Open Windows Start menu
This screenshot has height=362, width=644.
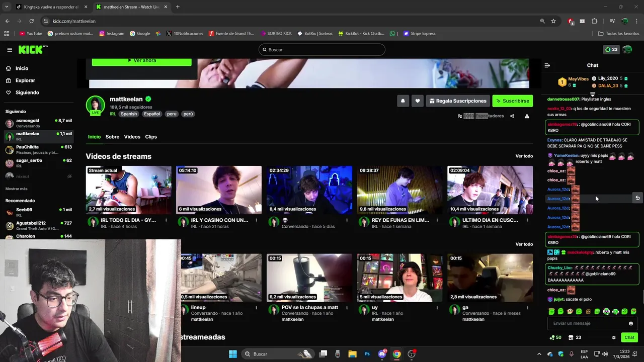click(233, 354)
